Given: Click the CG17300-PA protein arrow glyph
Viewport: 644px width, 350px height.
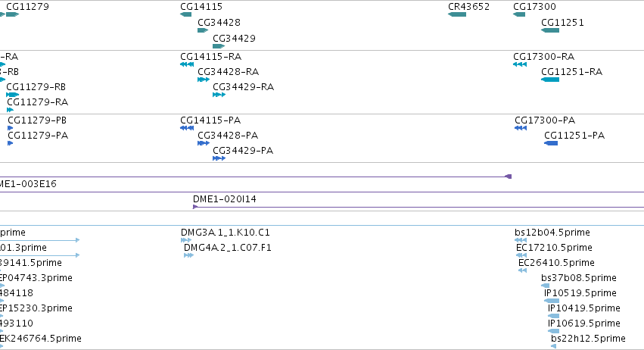Looking at the screenshot, I should tap(521, 128).
